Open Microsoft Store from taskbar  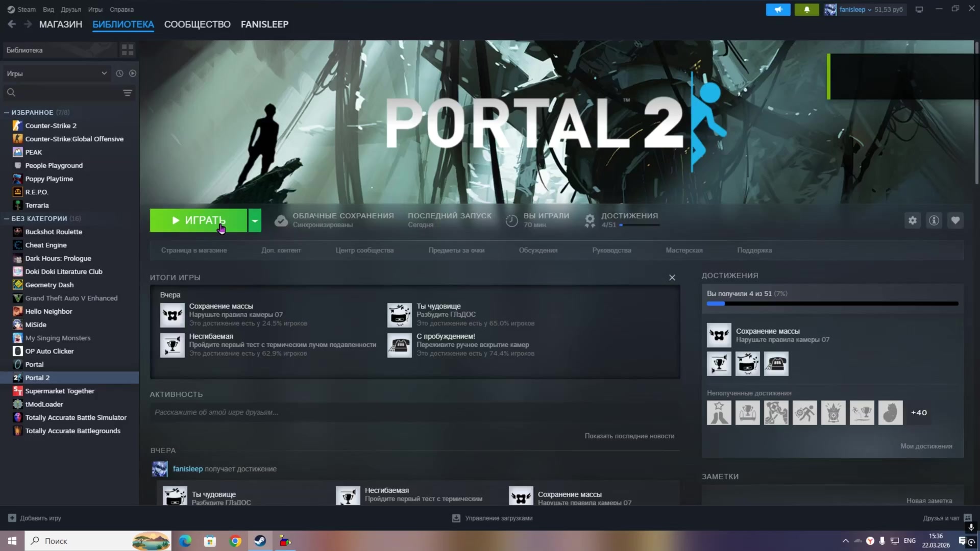(210, 541)
